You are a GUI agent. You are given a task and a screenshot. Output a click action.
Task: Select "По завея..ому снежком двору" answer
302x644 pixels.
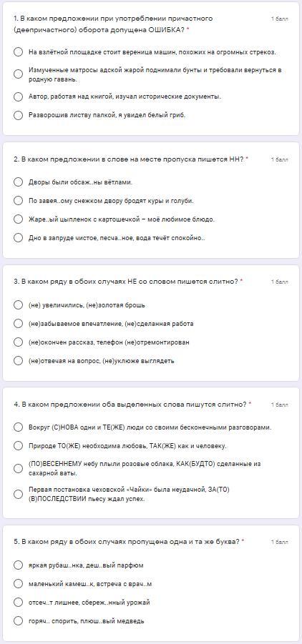tap(18, 200)
